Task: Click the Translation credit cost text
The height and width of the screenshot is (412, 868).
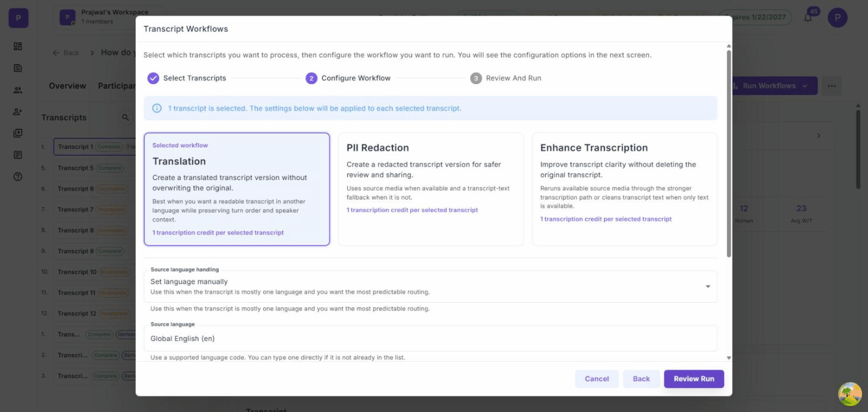Action: pos(218,233)
